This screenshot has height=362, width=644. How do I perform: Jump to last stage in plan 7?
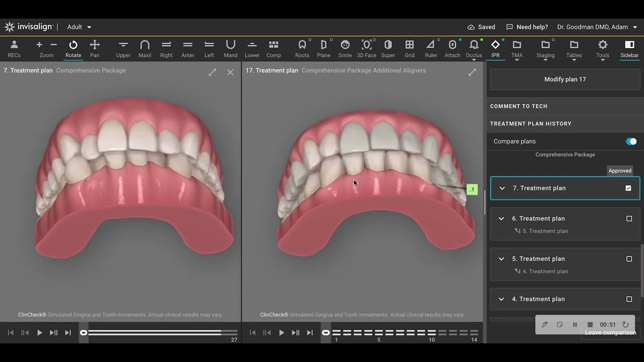(68, 333)
